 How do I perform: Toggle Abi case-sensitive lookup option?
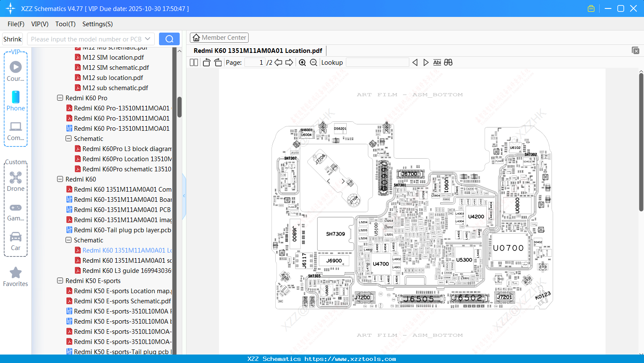pyautogui.click(x=437, y=62)
